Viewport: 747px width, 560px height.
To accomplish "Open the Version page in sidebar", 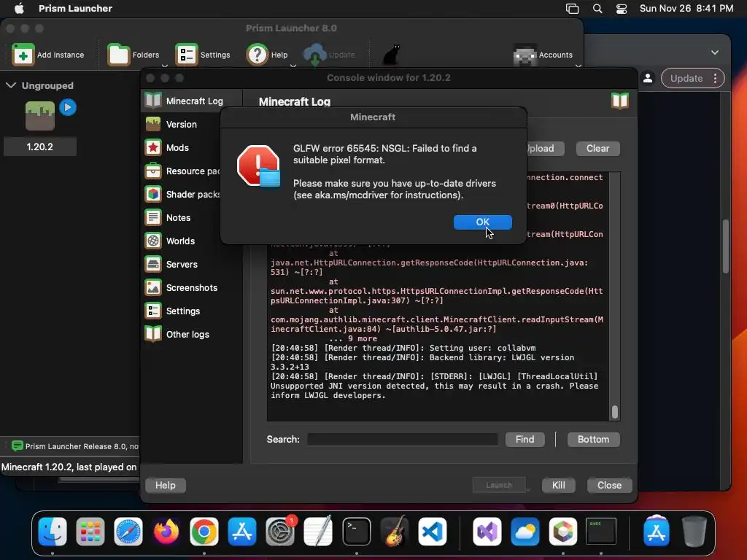I will pos(192,124).
